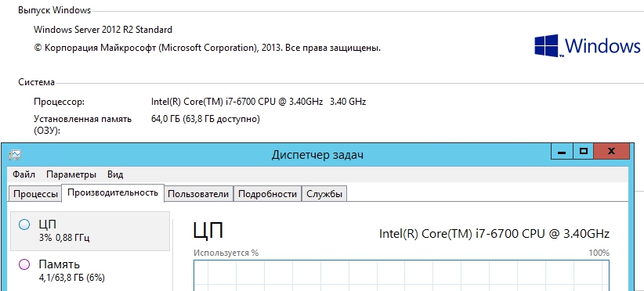Go to the Пользователи tab
Viewport: 644px width, 291px height.
[198, 194]
